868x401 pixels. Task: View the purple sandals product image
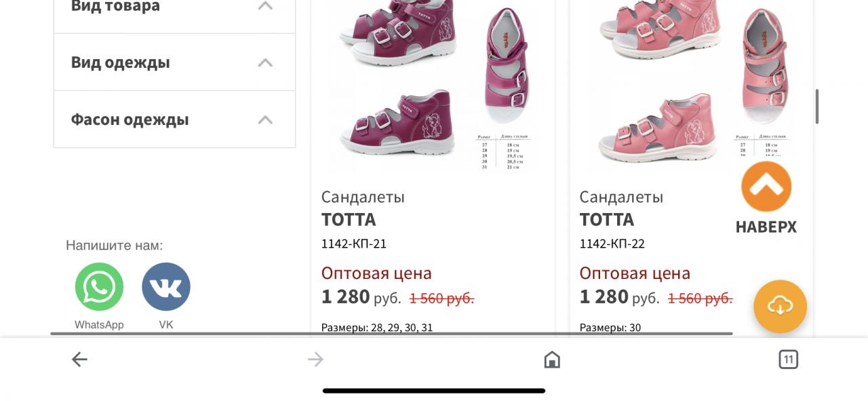point(433,85)
